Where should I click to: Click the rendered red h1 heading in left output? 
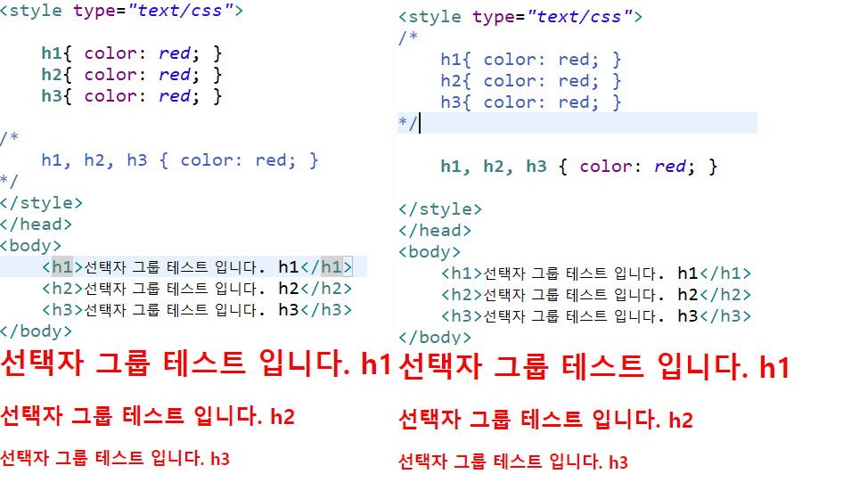[x=196, y=363]
